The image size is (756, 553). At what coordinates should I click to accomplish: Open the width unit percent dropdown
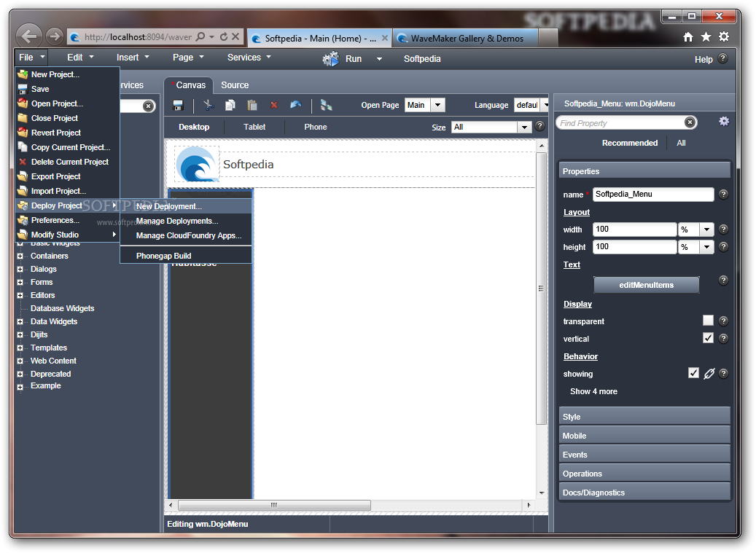pyautogui.click(x=706, y=230)
